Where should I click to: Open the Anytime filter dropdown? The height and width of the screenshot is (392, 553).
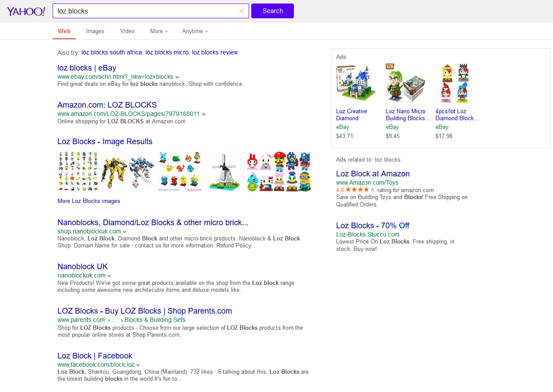(x=195, y=31)
